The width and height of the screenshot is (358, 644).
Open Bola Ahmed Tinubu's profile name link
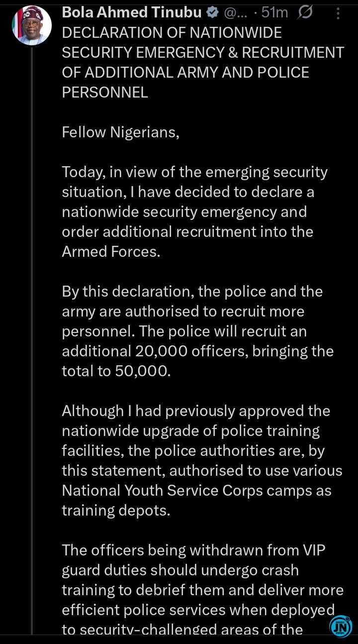tap(131, 13)
